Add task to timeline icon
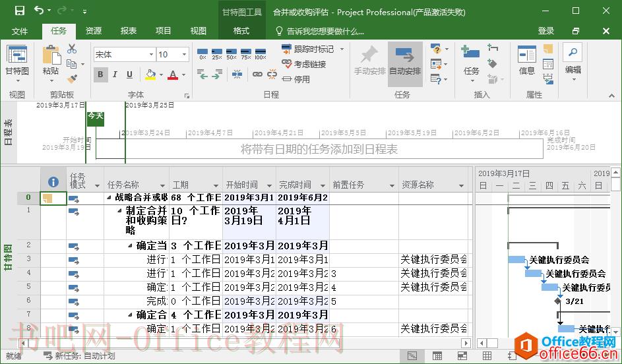 (548, 79)
